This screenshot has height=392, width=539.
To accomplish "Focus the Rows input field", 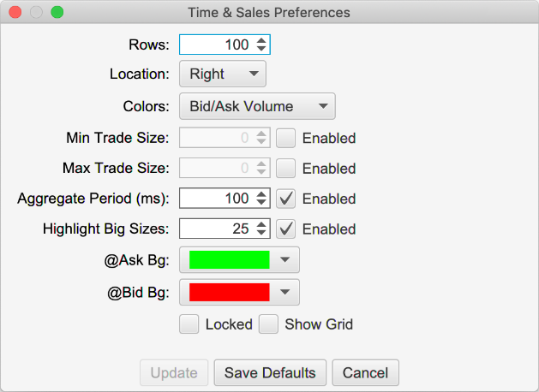I will pos(216,45).
